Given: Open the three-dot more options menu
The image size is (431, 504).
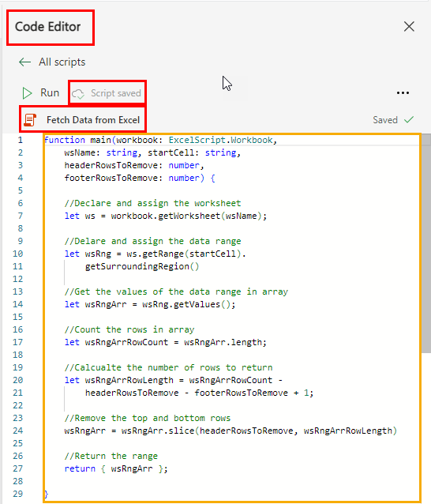Looking at the screenshot, I should pos(403,93).
